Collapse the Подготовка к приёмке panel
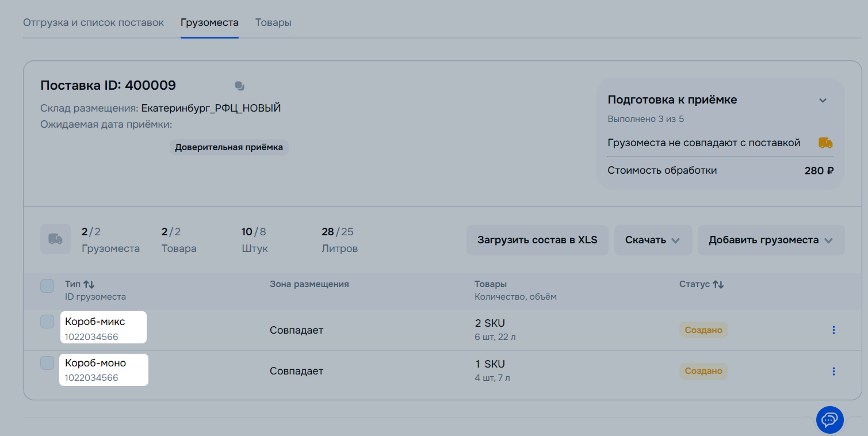The image size is (868, 436). (823, 101)
